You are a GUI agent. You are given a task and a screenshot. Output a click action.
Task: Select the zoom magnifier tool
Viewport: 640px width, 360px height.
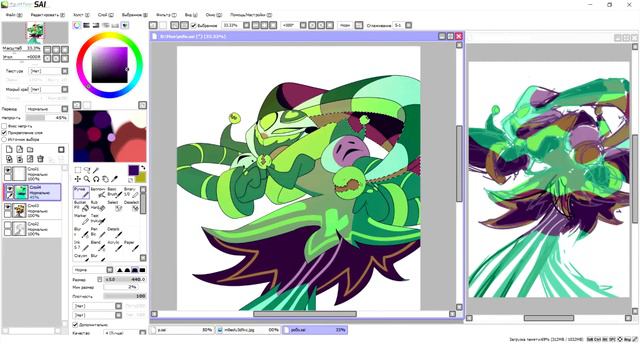coord(87,179)
